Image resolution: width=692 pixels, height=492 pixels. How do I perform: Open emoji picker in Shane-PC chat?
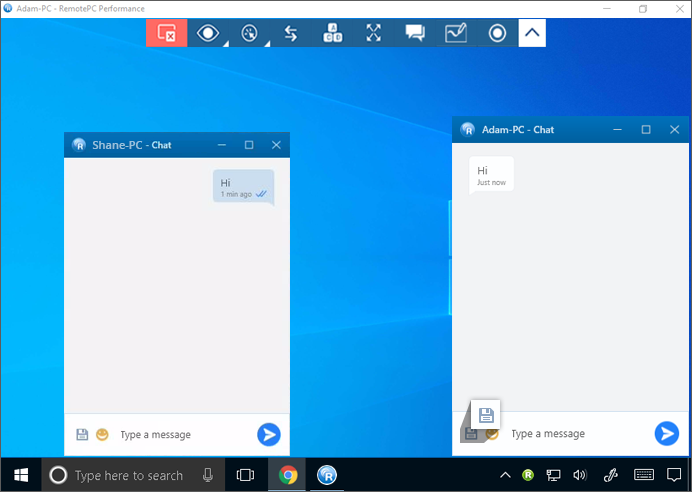(x=102, y=434)
